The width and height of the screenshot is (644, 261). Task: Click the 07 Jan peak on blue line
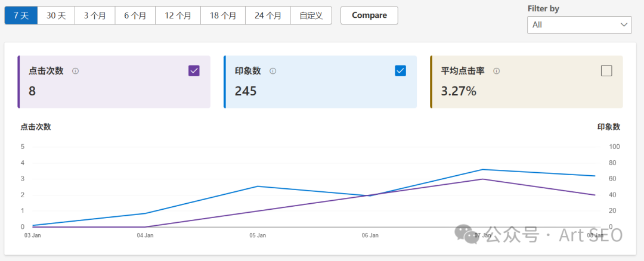point(482,169)
